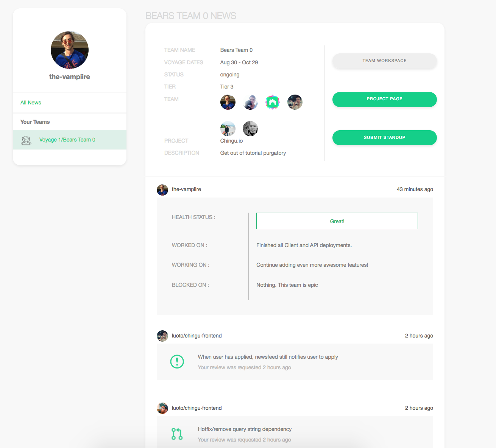Screen dimensions: 496x448
Task: Click the beach photo team member avatar
Action: coord(228,129)
